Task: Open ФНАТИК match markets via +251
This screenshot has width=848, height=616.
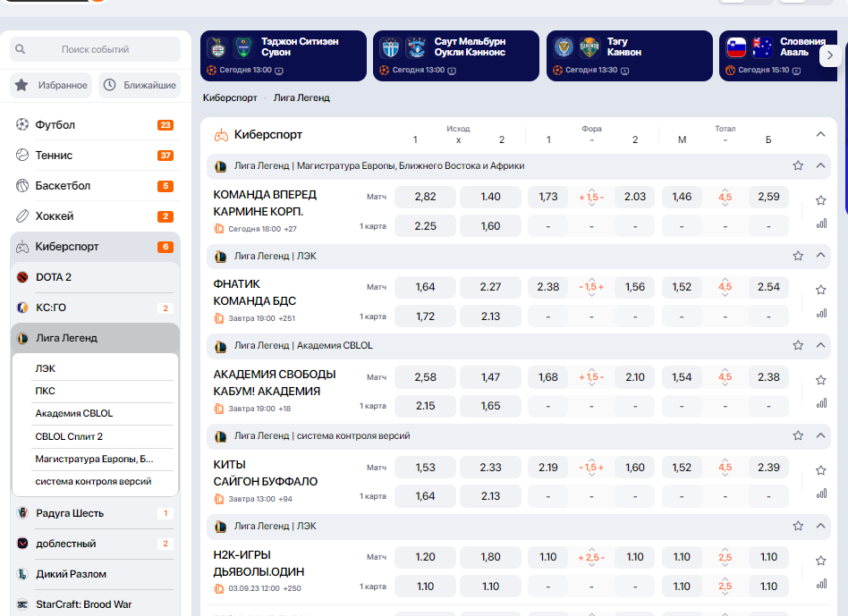Action: pyautogui.click(x=286, y=318)
